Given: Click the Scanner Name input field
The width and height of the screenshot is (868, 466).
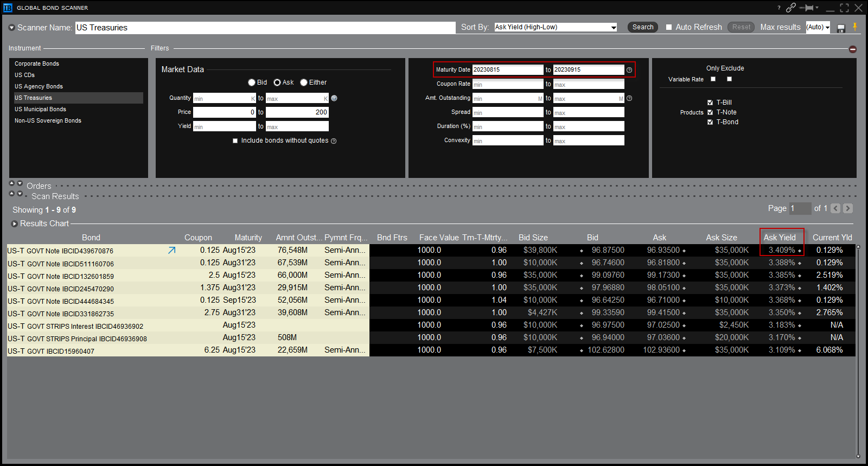Looking at the screenshot, I should 265,28.
